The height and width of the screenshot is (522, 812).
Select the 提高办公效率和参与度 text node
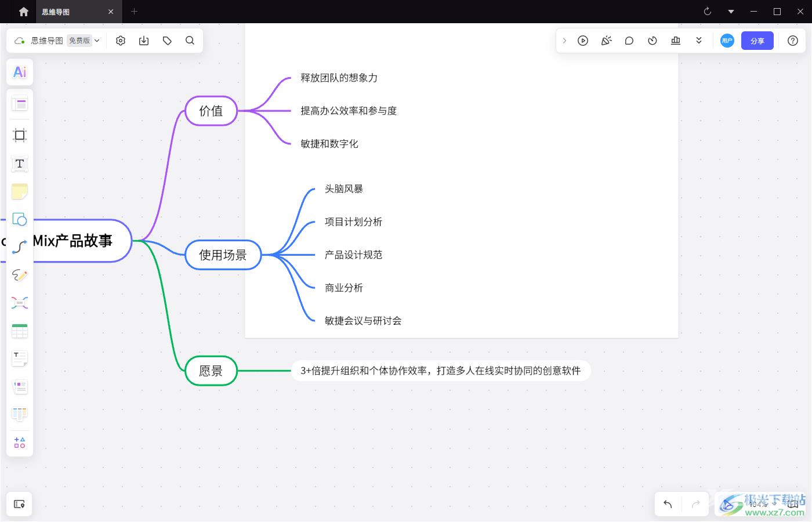(x=349, y=111)
